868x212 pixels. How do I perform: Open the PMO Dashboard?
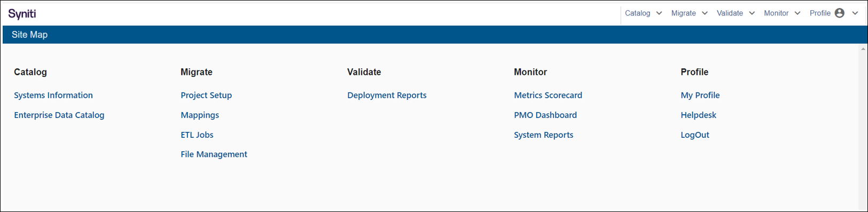[x=545, y=115]
